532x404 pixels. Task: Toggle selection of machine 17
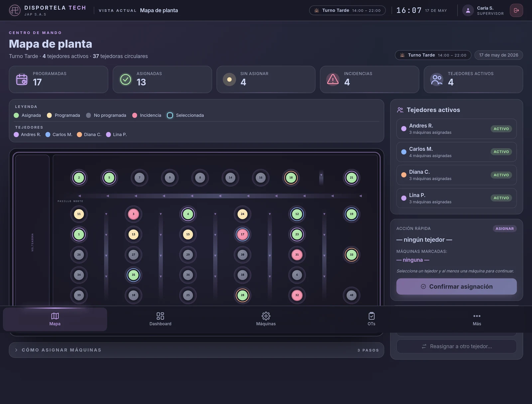tap(242, 234)
